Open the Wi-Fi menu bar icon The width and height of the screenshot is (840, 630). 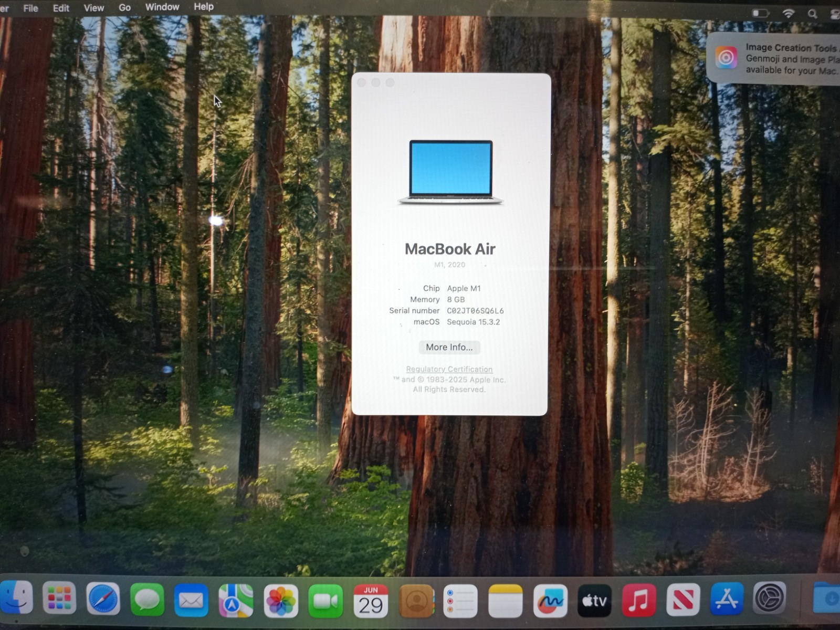coord(789,14)
